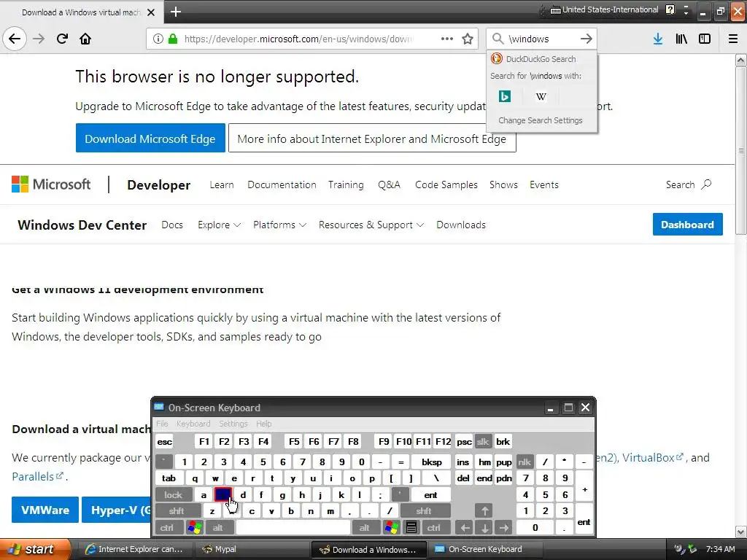Click the tab key on On-Screen Keyboard

(x=169, y=478)
